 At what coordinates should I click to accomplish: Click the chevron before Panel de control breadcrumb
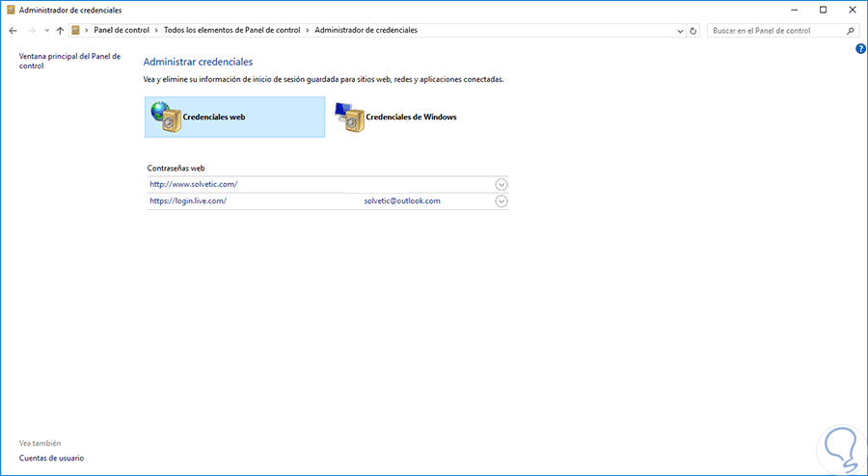(87, 31)
